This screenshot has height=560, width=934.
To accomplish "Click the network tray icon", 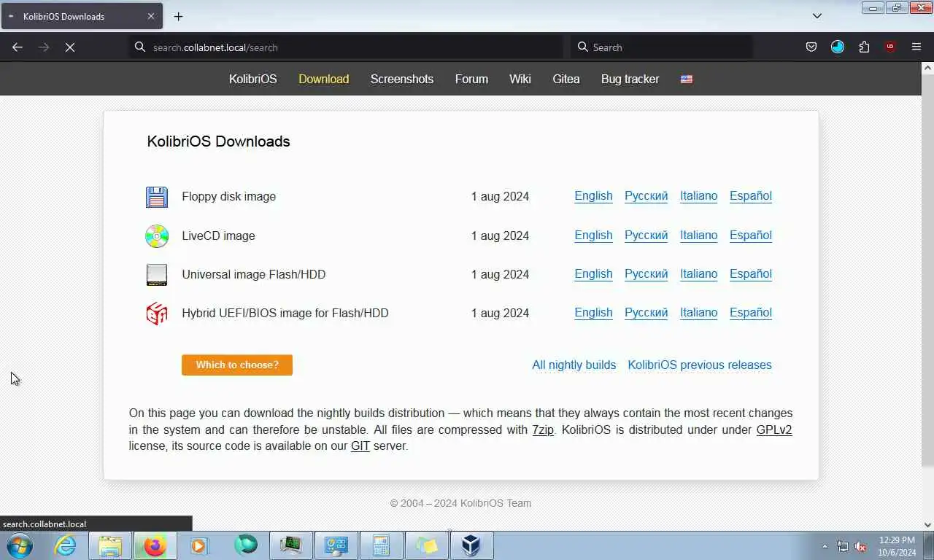I will click(x=843, y=546).
